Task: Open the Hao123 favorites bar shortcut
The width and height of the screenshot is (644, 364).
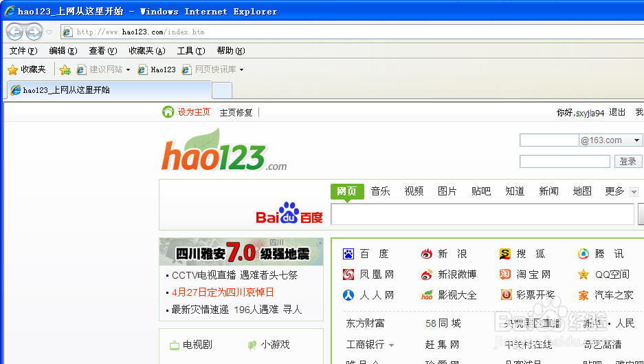Action: tap(157, 69)
